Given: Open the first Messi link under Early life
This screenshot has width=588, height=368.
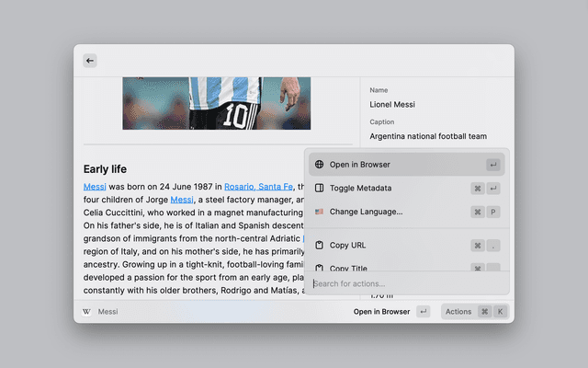Looking at the screenshot, I should [95, 186].
